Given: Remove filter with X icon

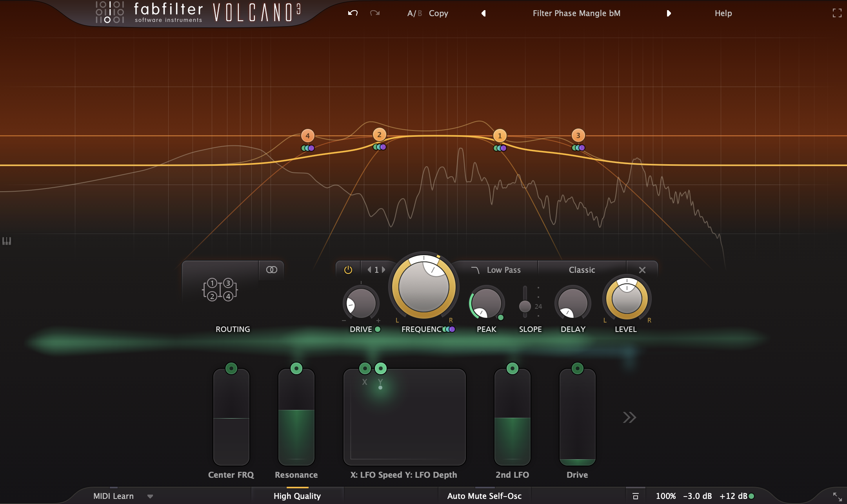Looking at the screenshot, I should pyautogui.click(x=642, y=270).
